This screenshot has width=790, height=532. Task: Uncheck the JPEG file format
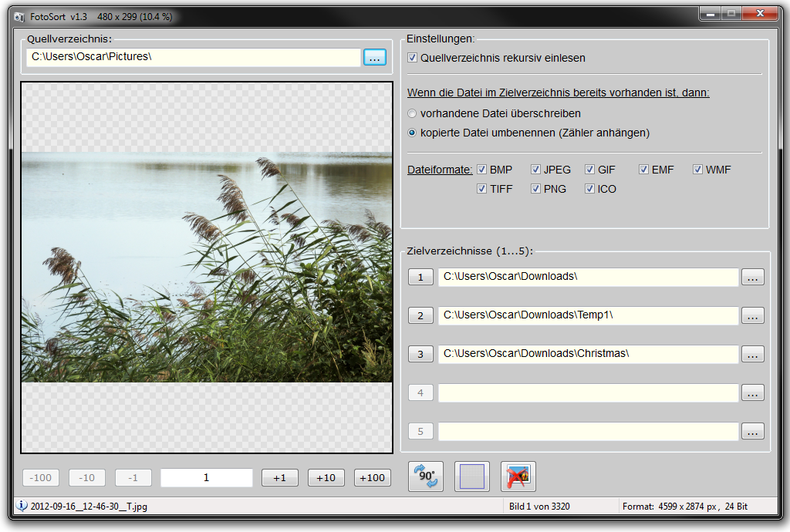pos(536,170)
